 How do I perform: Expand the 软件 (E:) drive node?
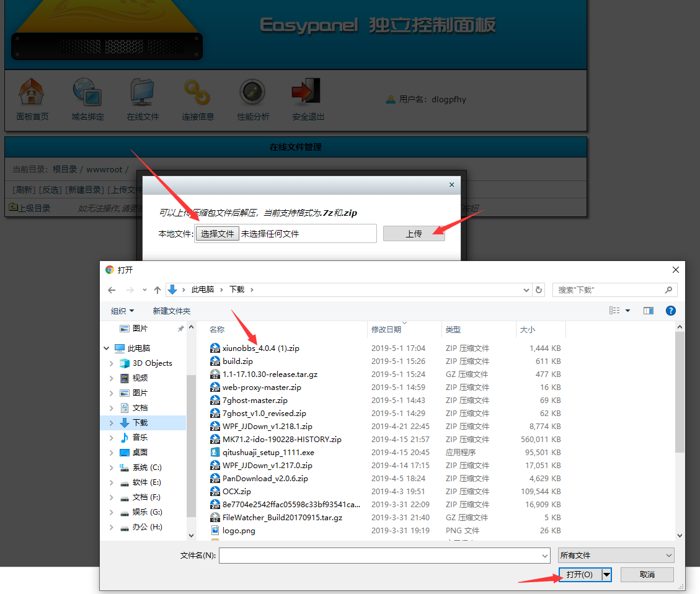point(111,482)
